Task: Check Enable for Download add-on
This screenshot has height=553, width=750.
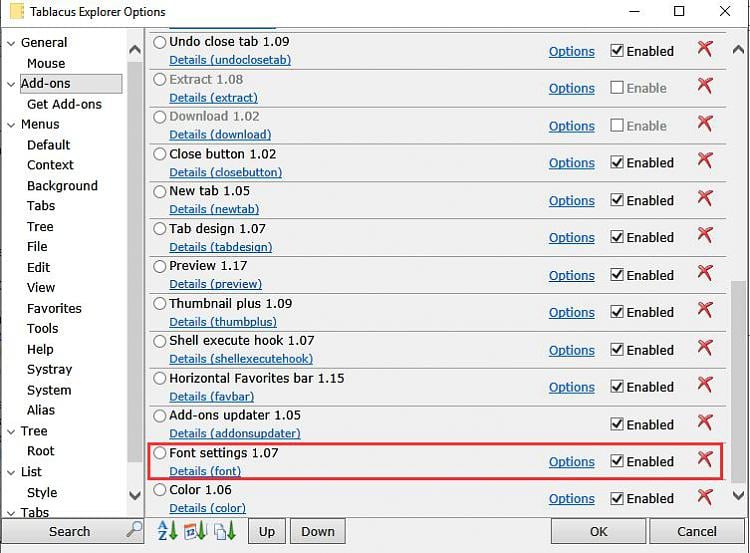Action: click(617, 125)
